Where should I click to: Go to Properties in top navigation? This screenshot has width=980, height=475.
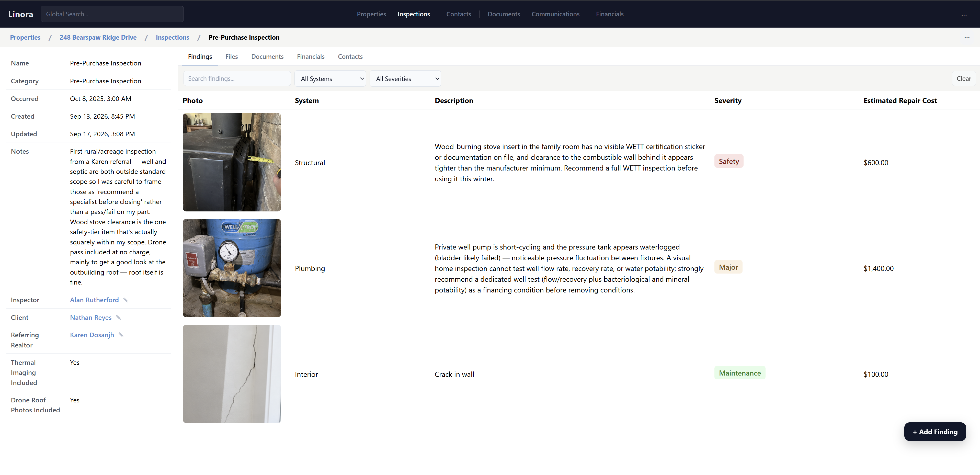(x=371, y=14)
